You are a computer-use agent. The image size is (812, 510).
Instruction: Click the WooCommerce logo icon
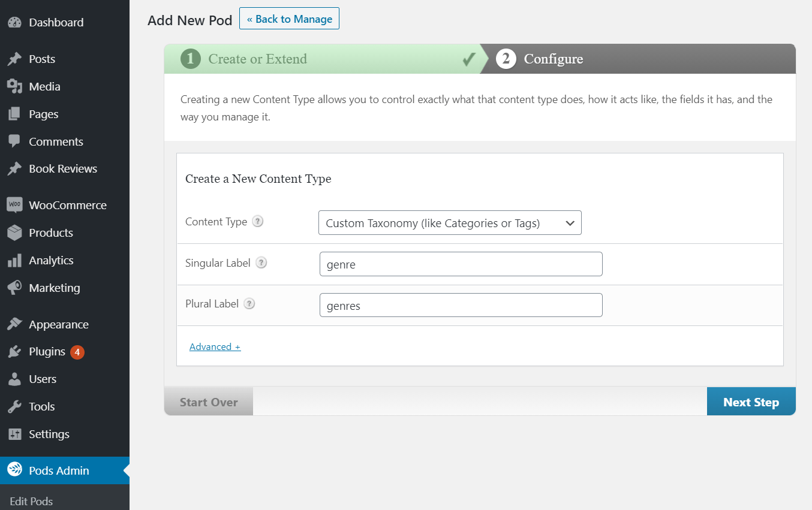click(x=14, y=206)
